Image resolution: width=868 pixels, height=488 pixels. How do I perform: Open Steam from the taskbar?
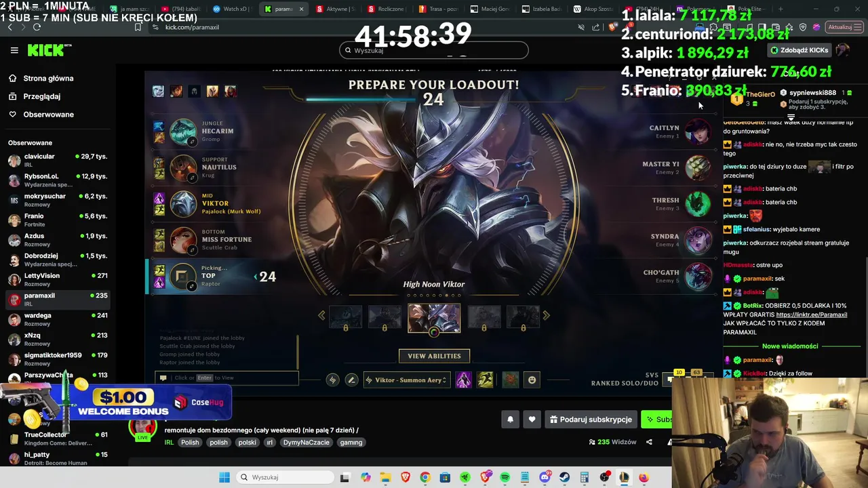click(564, 477)
